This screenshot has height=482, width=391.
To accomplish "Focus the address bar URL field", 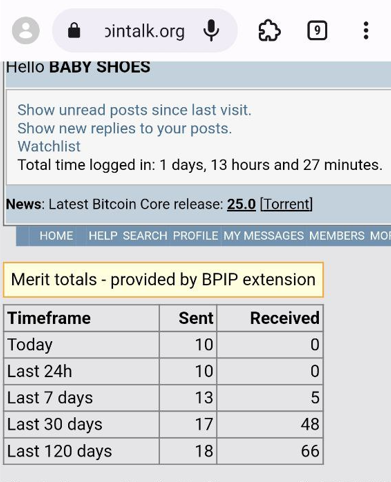I will [x=145, y=31].
